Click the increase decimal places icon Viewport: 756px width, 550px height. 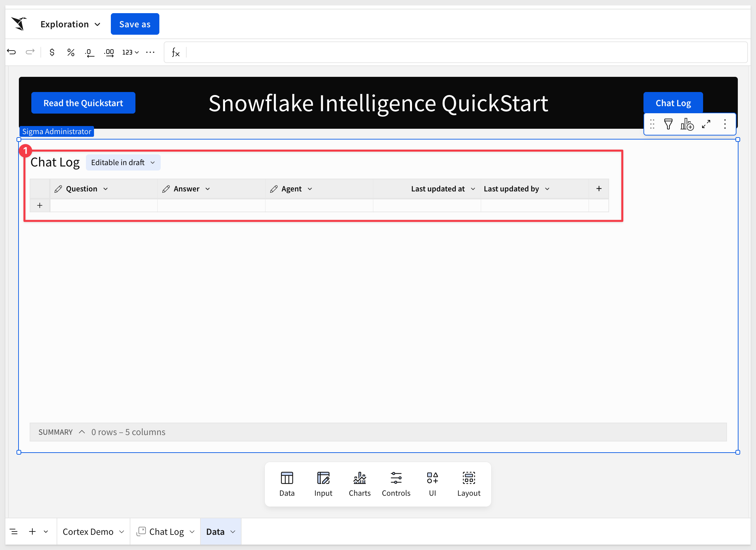tap(109, 53)
